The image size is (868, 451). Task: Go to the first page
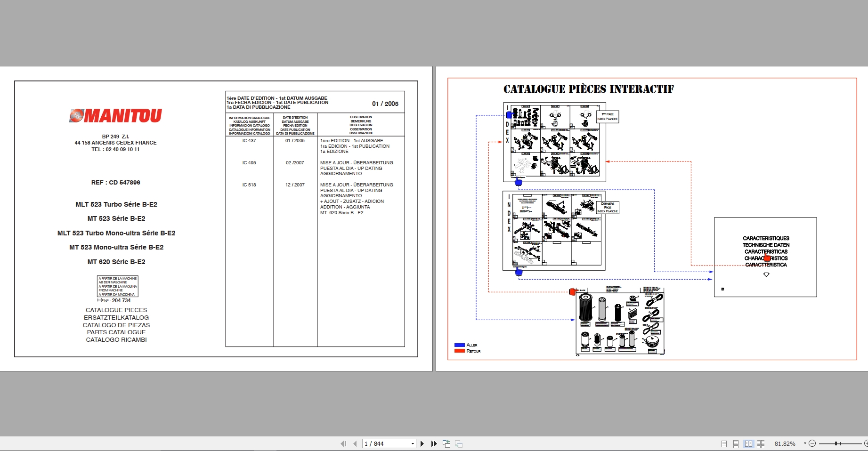(343, 443)
